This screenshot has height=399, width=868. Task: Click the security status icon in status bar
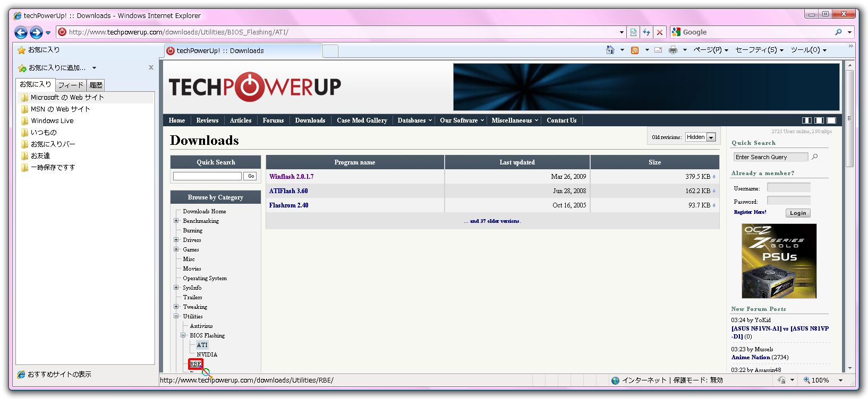[781, 380]
